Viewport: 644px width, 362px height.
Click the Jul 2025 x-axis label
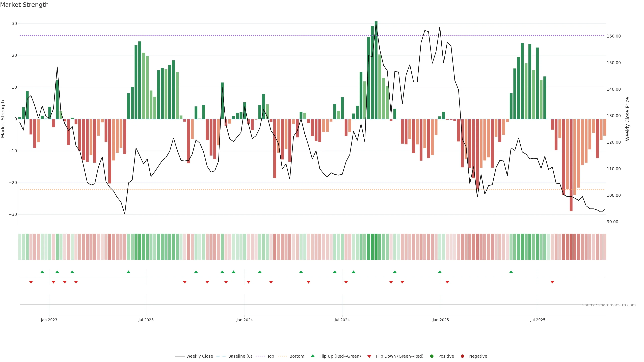pos(538,320)
